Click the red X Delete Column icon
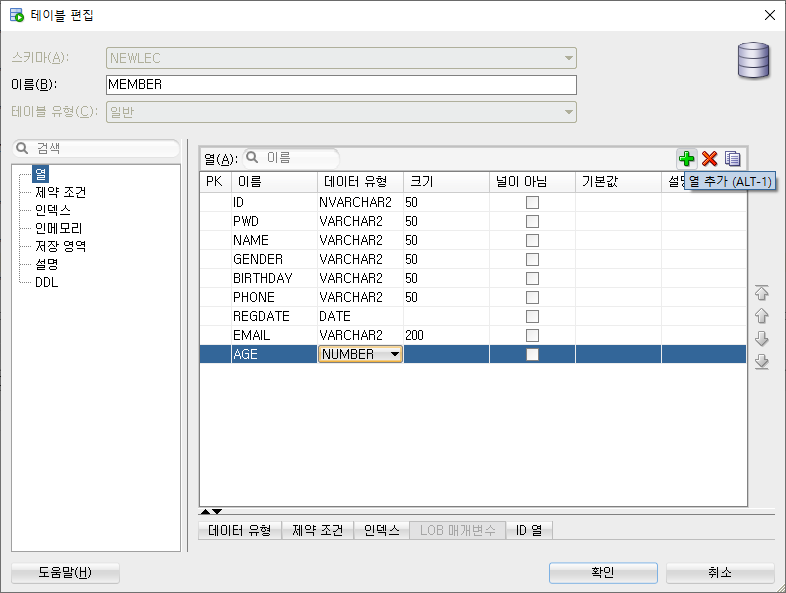Screen dimensions: 786x593 pyautogui.click(x=709, y=159)
